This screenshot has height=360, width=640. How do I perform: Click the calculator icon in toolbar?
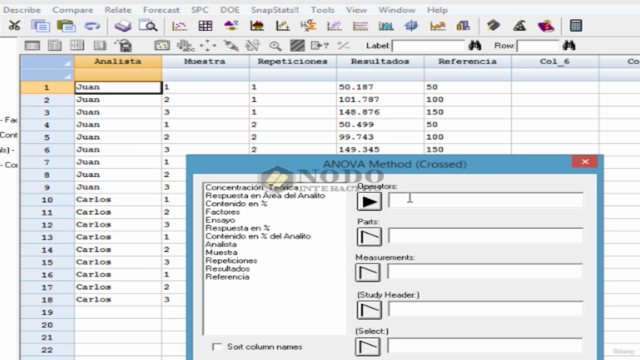(576, 26)
